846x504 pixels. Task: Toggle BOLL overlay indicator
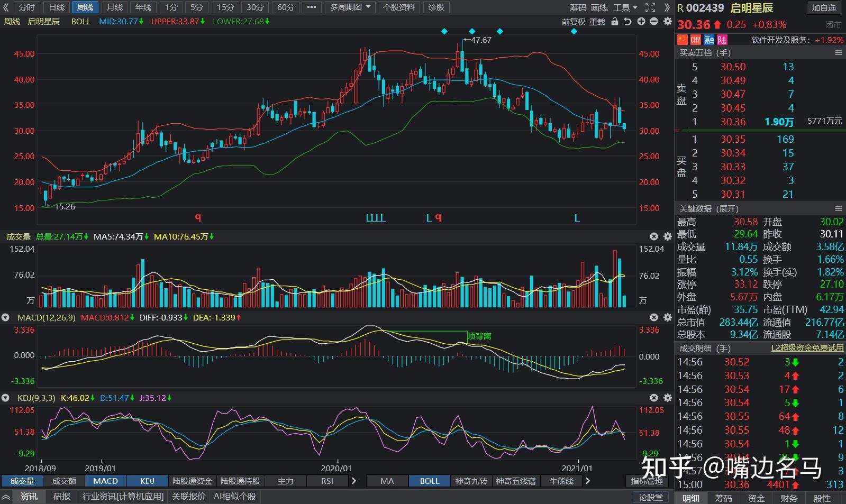430,481
